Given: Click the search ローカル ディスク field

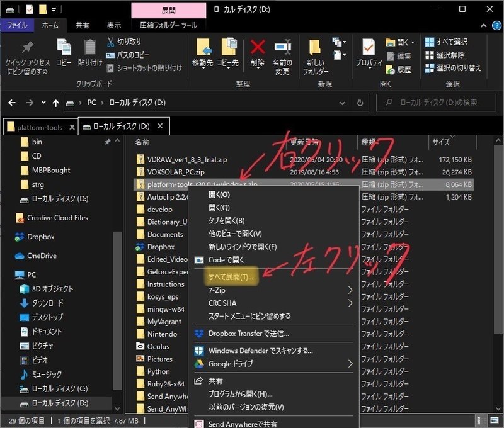Looking at the screenshot, I should (436, 103).
